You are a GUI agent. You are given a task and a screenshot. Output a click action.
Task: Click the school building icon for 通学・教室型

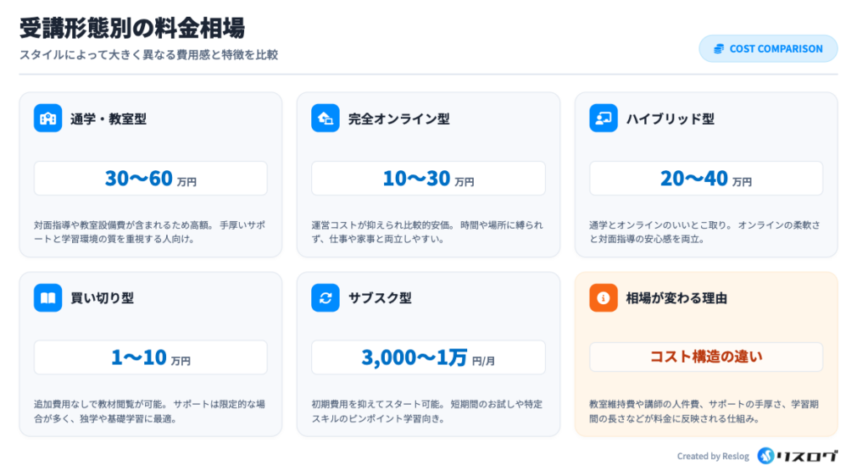tap(48, 119)
